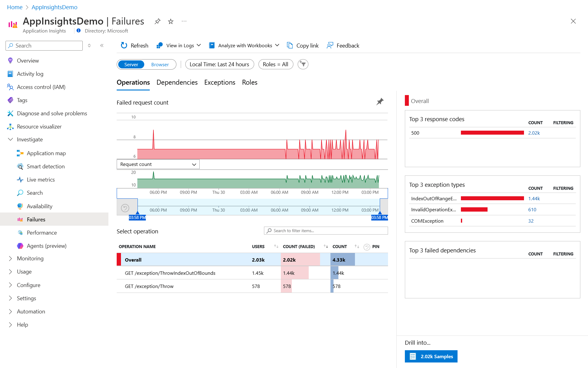Open Application map in the sidebar
Screen dimensions: 588x368
click(x=46, y=153)
